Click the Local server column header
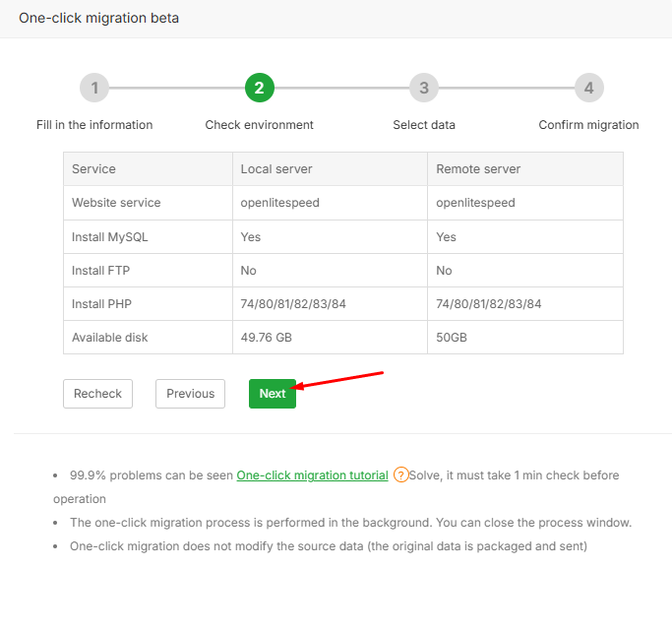The height and width of the screenshot is (632, 672). click(x=276, y=169)
